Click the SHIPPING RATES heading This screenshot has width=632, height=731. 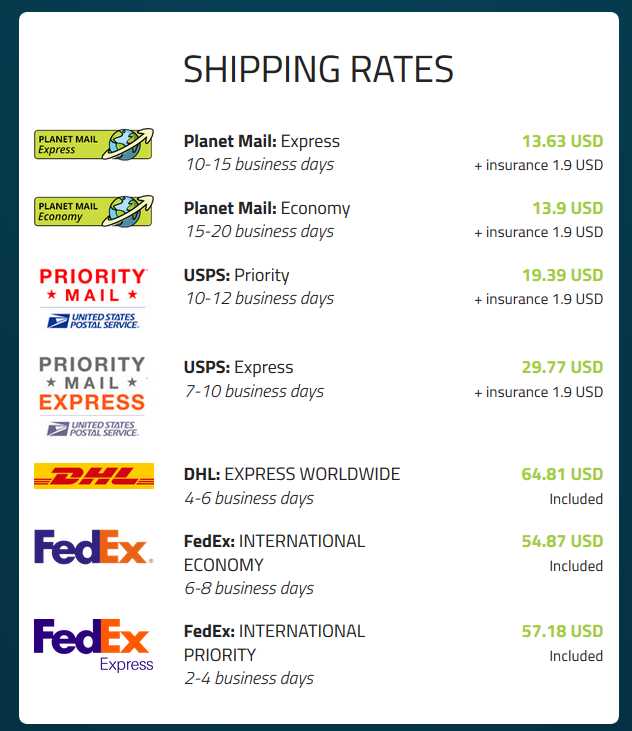pos(318,69)
